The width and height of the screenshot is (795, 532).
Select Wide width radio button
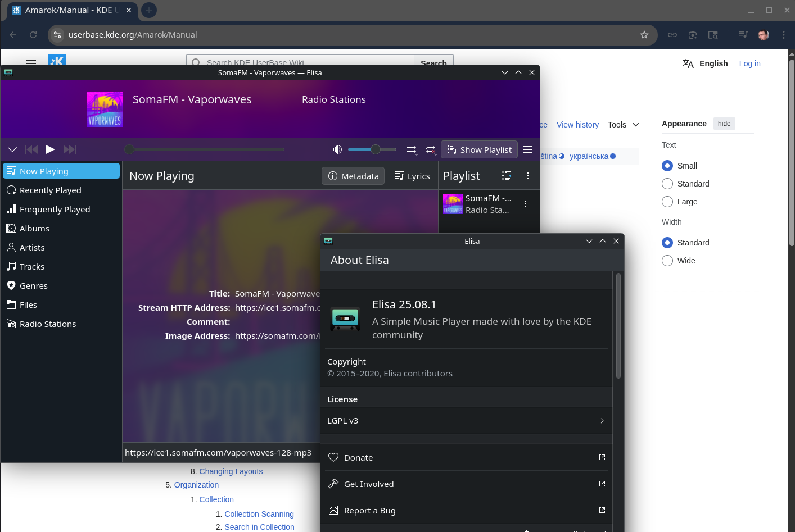point(667,261)
